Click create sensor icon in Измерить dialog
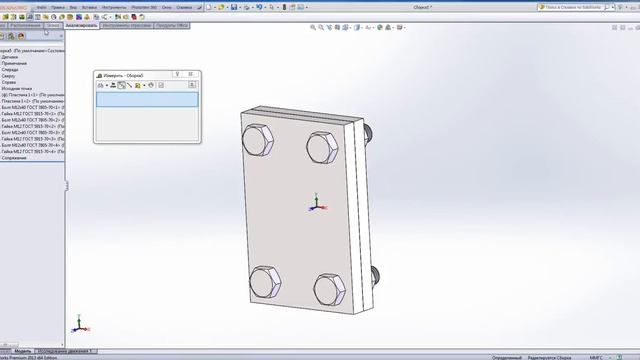Screen dimensions: 640x360 (161, 85)
